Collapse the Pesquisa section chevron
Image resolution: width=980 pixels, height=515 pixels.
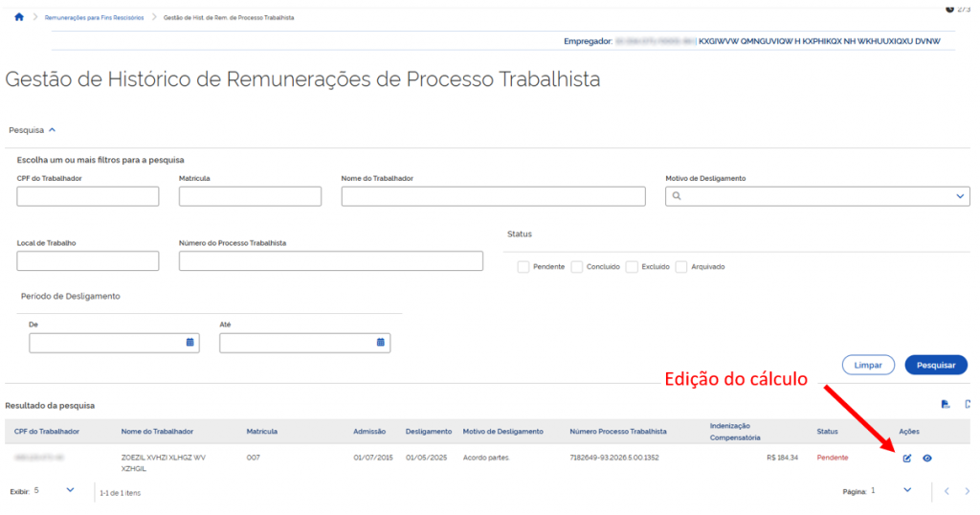coord(53,130)
